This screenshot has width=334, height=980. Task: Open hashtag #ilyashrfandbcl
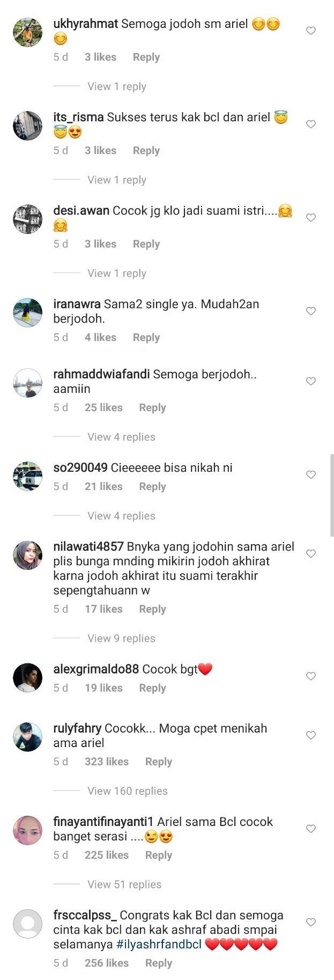pyautogui.click(x=159, y=944)
